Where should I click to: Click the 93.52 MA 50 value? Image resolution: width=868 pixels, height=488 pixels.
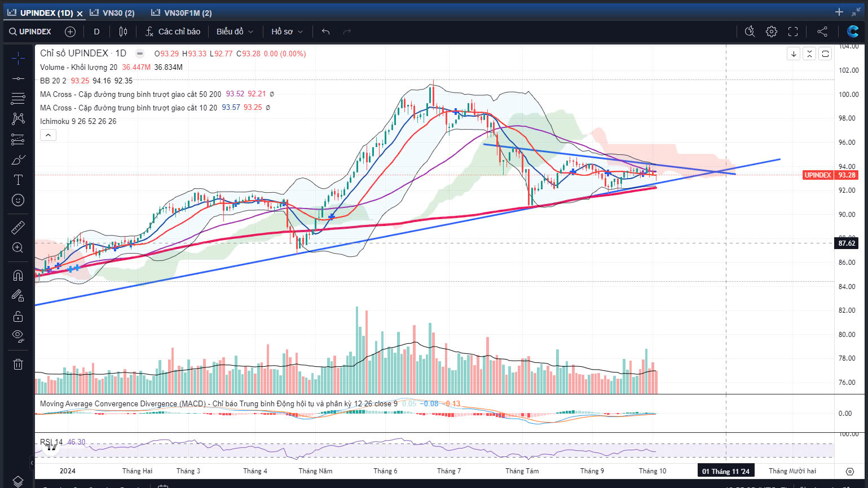[235, 94]
